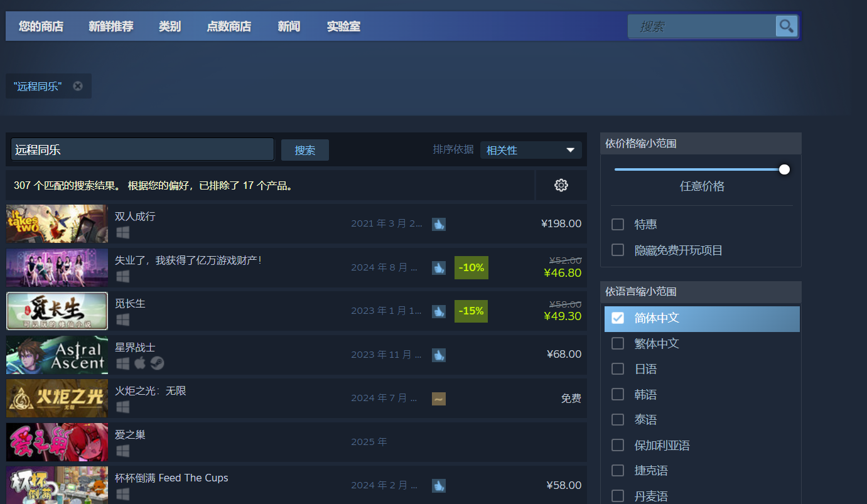This screenshot has width=867, height=504.
Task: Click the -10% discount badge
Action: (471, 267)
